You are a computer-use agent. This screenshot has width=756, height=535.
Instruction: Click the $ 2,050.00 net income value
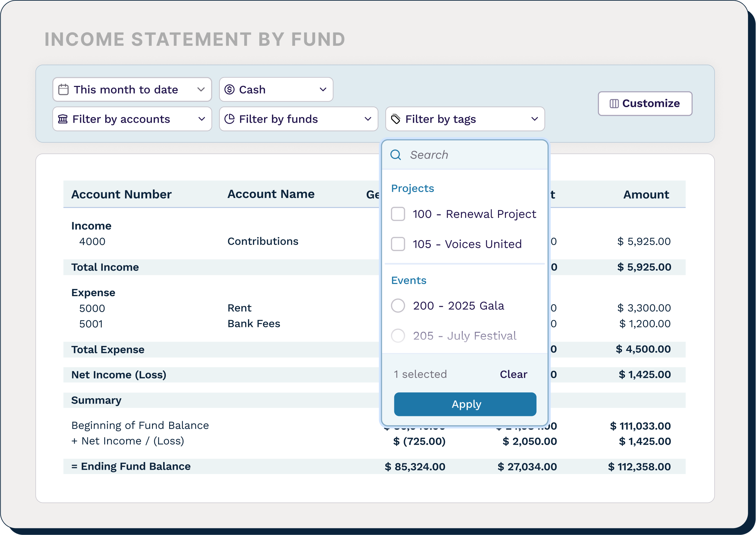530,441
